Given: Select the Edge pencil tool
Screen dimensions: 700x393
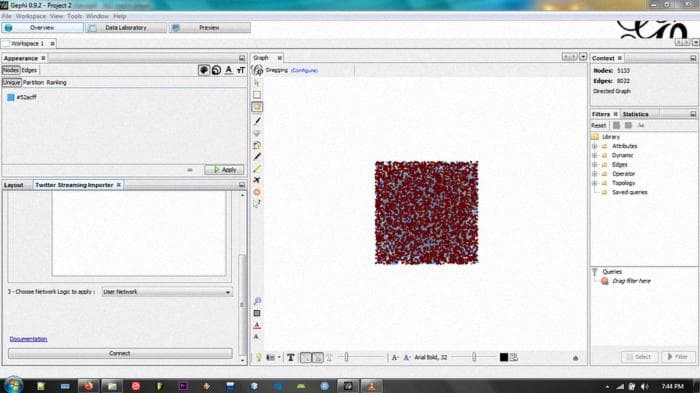Looking at the screenshot, I should pos(257,168).
